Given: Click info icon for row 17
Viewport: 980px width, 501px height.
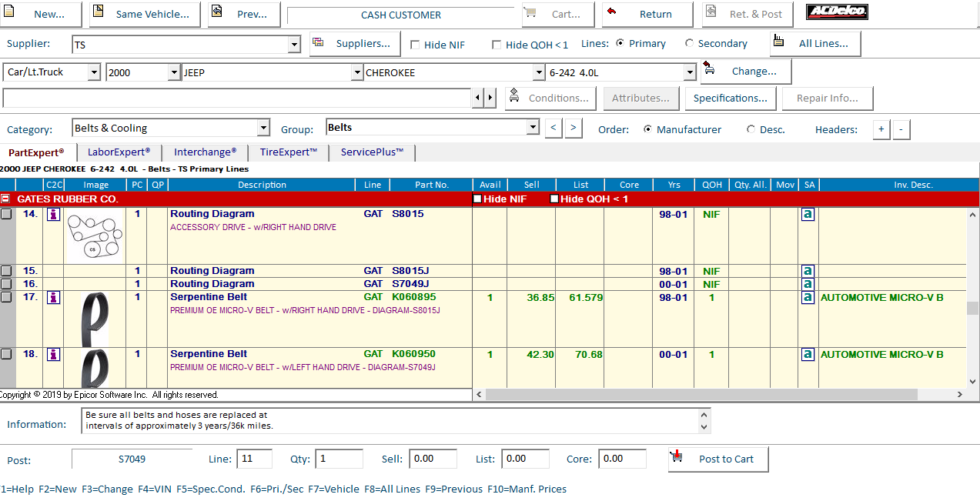Looking at the screenshot, I should click(53, 298).
